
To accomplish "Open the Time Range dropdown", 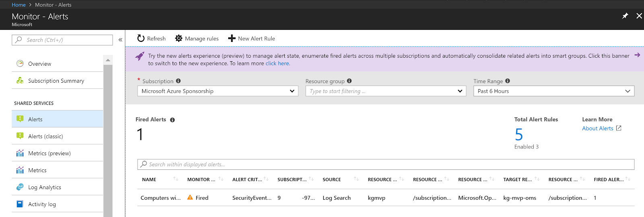I will 554,91.
